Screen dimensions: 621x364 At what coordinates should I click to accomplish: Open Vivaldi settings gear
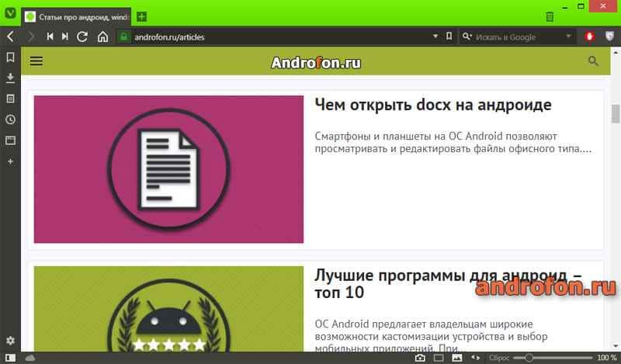10,340
